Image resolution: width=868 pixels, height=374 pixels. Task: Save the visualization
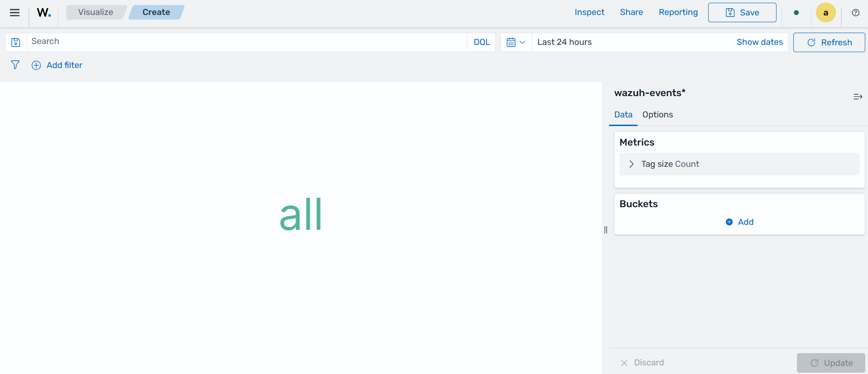coord(742,13)
